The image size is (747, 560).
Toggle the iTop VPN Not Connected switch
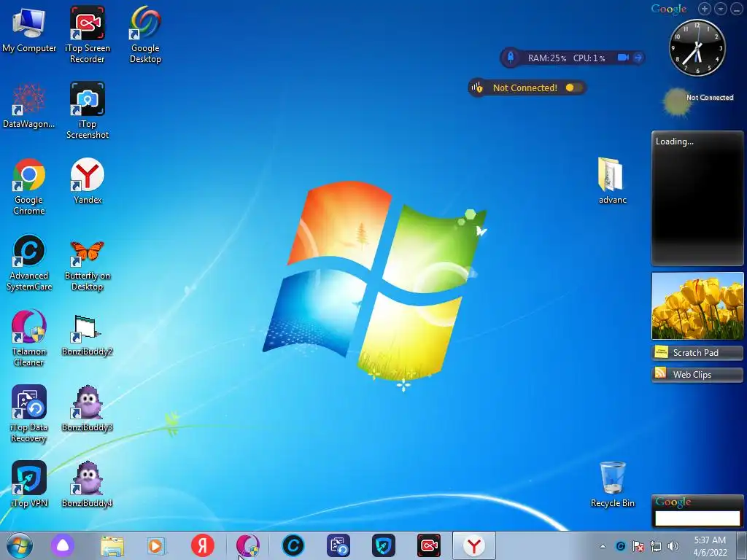pyautogui.click(x=573, y=87)
